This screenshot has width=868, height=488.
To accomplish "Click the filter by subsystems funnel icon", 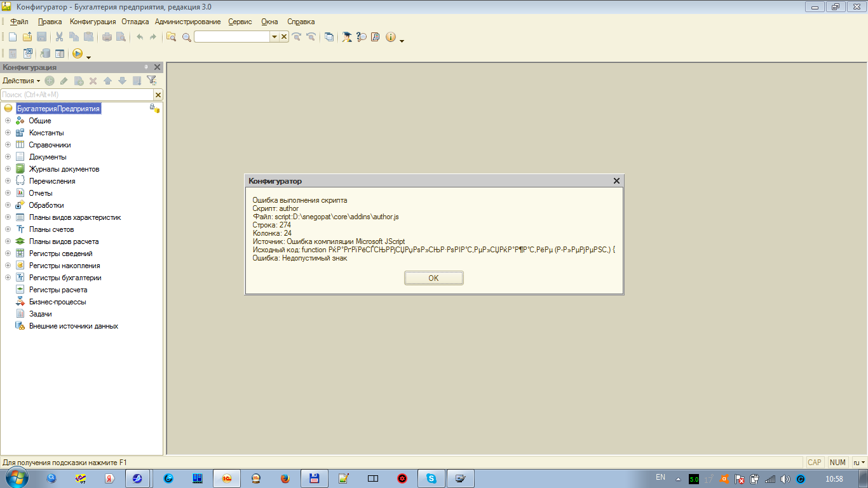I will tap(151, 81).
